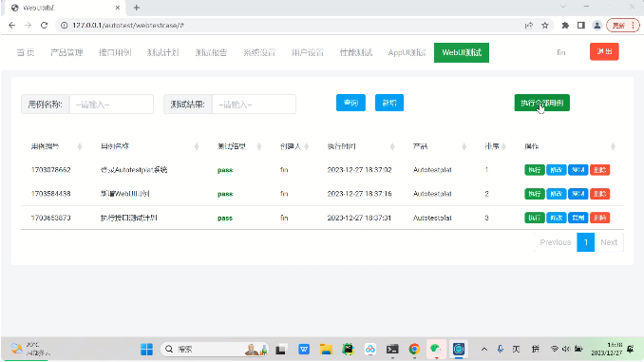
Task: Open the browser side panel icon
Action: pos(580,26)
